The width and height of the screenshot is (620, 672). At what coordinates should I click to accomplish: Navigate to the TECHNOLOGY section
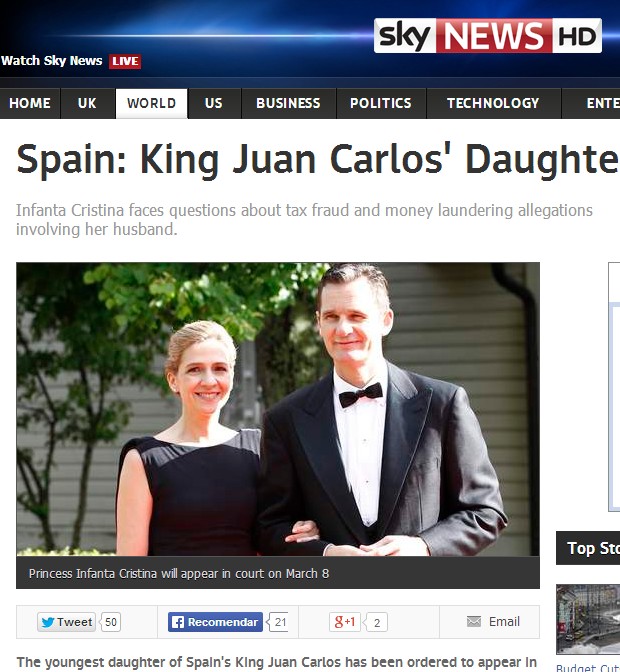[x=493, y=103]
